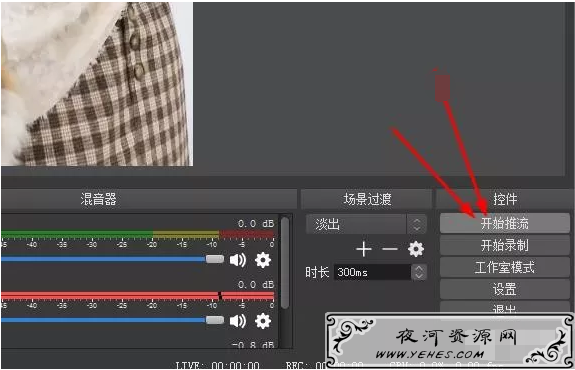Viewport: 575px width, 370px height.
Task: Open transition properties gear icon
Action: pos(416,249)
